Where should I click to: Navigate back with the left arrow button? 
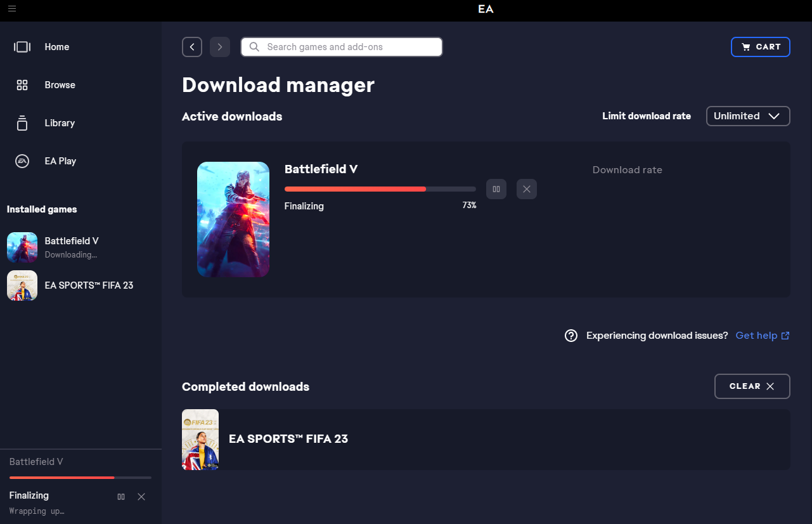click(192, 47)
